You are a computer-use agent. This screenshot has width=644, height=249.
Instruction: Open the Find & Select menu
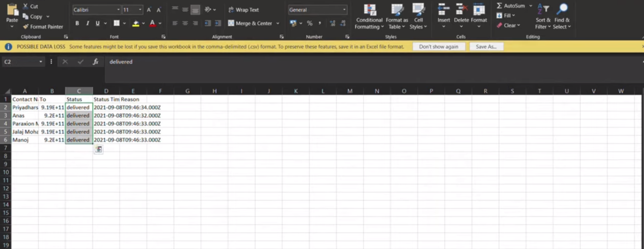point(562,17)
